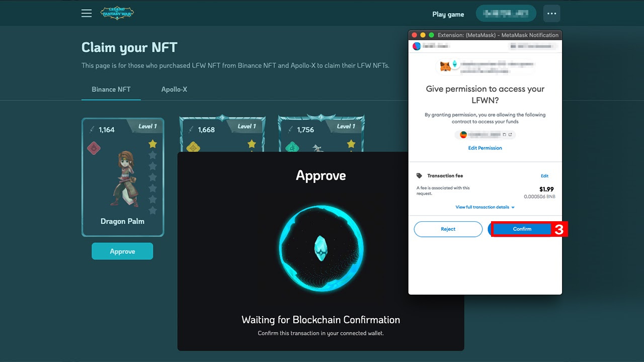The width and height of the screenshot is (644, 362).
Task: Click the 1,164 power value
Action: point(107,130)
